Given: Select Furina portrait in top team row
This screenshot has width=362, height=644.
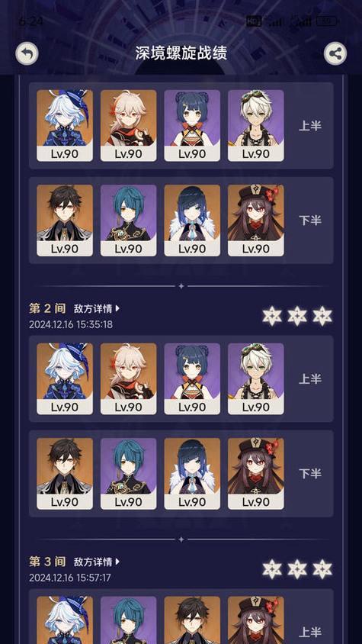Looking at the screenshot, I should coord(65,126).
